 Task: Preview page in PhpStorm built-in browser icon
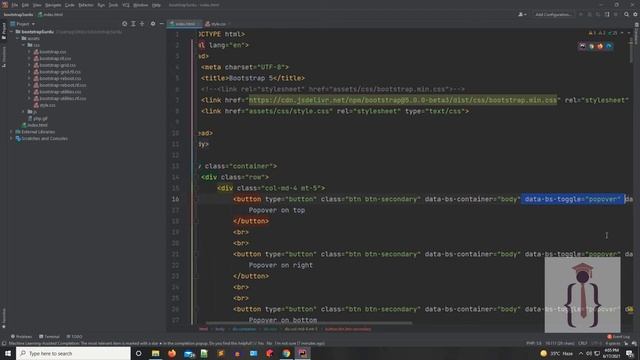tap(582, 46)
